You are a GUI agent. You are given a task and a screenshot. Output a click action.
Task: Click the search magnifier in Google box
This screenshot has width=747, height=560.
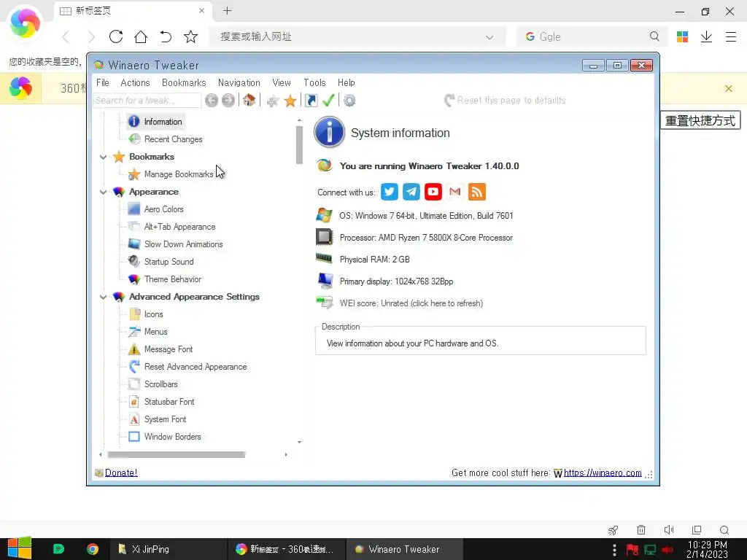tap(654, 36)
